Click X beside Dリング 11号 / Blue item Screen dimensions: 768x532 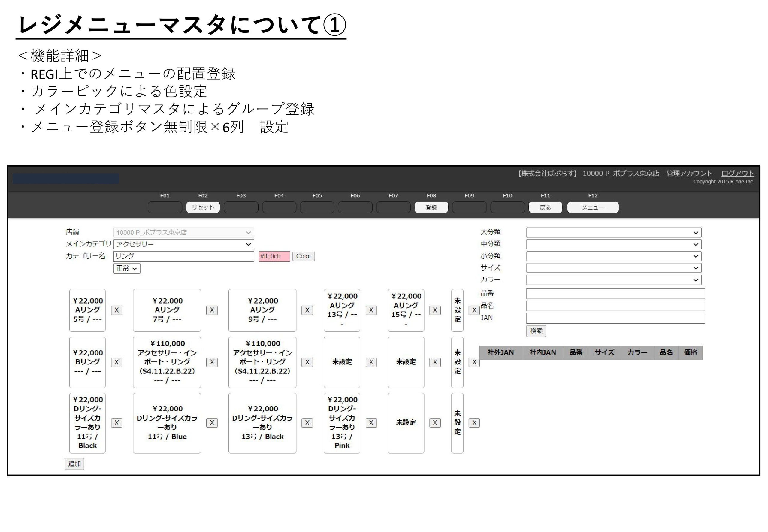click(x=212, y=423)
